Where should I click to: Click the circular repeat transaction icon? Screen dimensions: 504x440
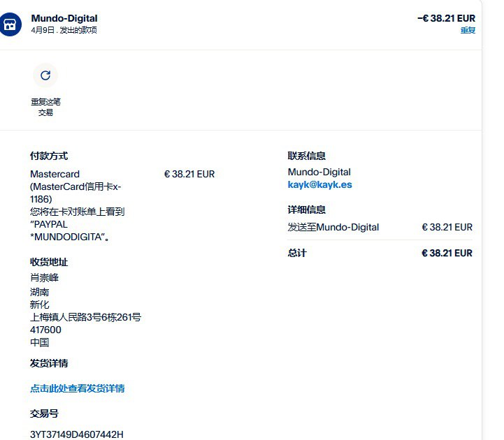pyautogui.click(x=45, y=75)
